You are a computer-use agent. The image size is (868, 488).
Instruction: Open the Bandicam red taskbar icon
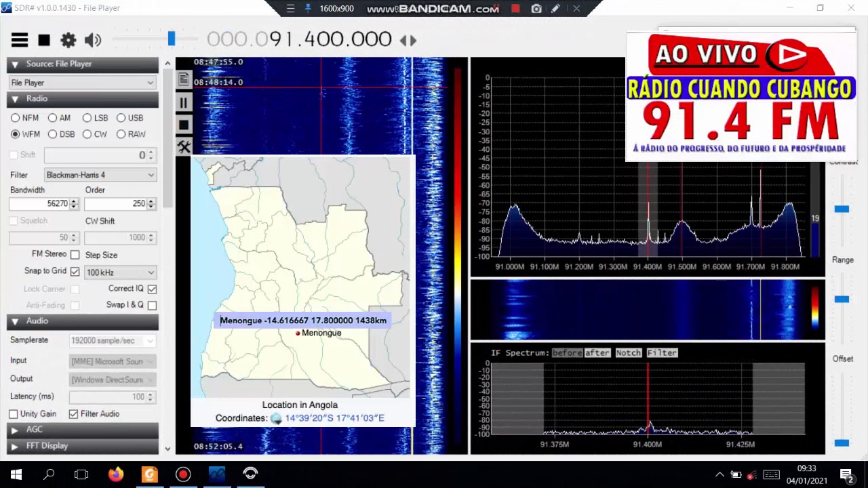pos(183,474)
